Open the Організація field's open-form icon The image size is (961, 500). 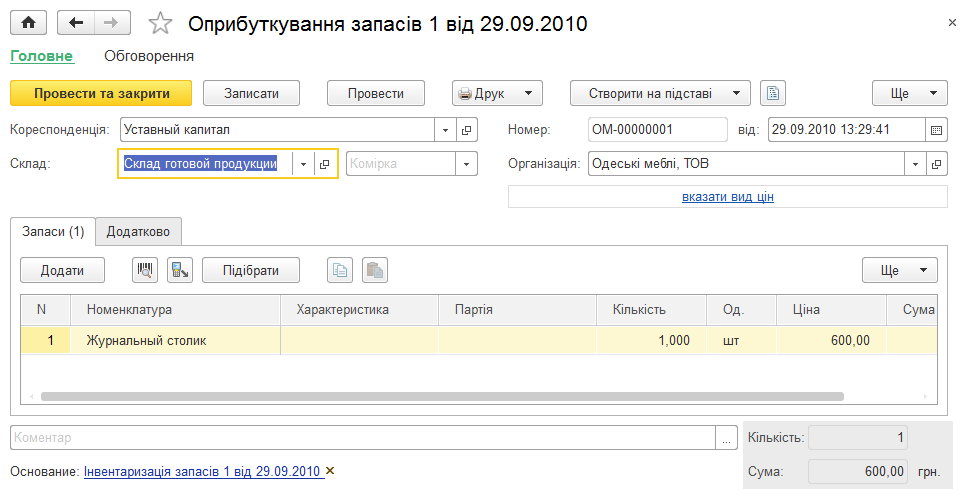[x=936, y=164]
